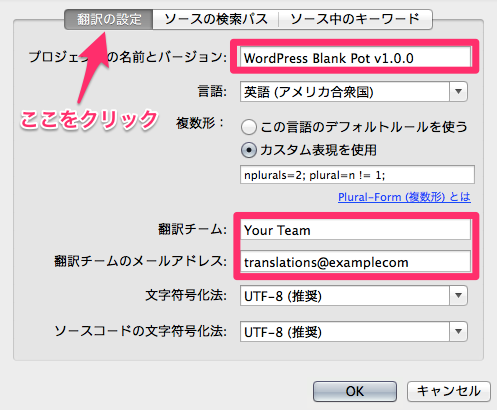Image resolution: width=497 pixels, height=410 pixels.
Task: Click the 翻訳チームのメールアドレス: label
Action: [140, 261]
